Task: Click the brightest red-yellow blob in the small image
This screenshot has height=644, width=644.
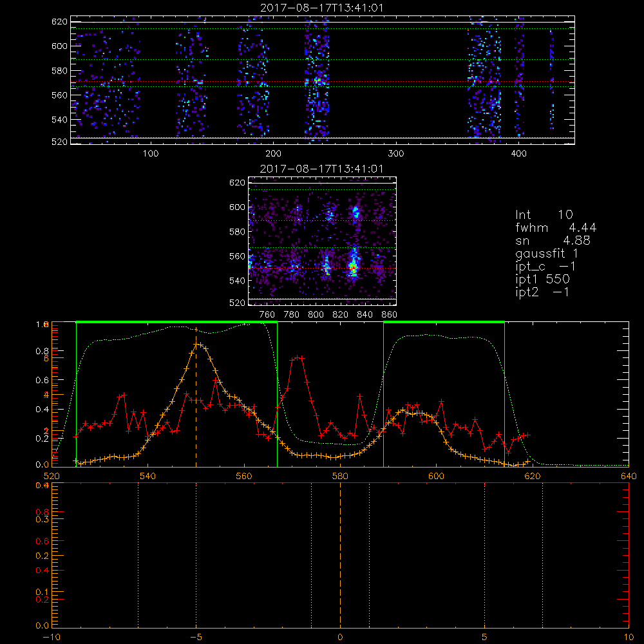Action: (x=352, y=268)
